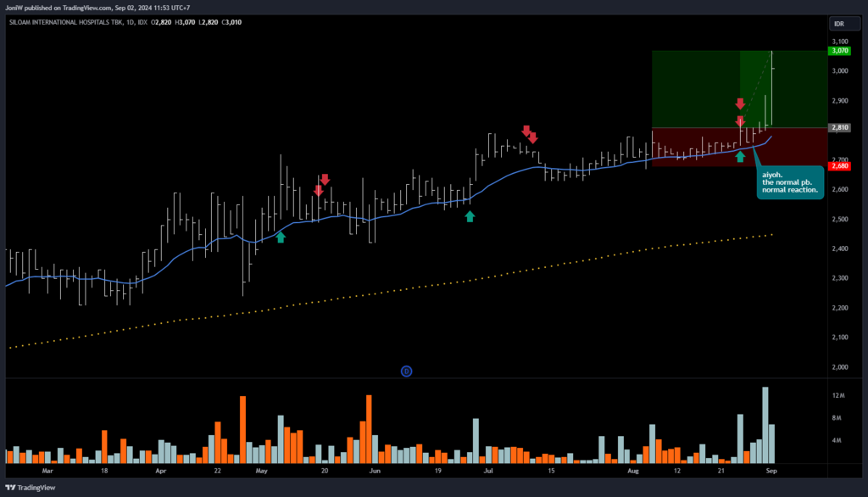Click the 12M label on the volume axis
The image size is (868, 497).
(x=837, y=396)
